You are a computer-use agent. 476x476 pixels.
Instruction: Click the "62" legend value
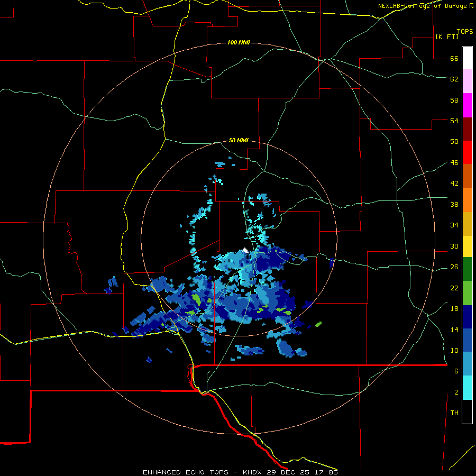[x=454, y=79]
